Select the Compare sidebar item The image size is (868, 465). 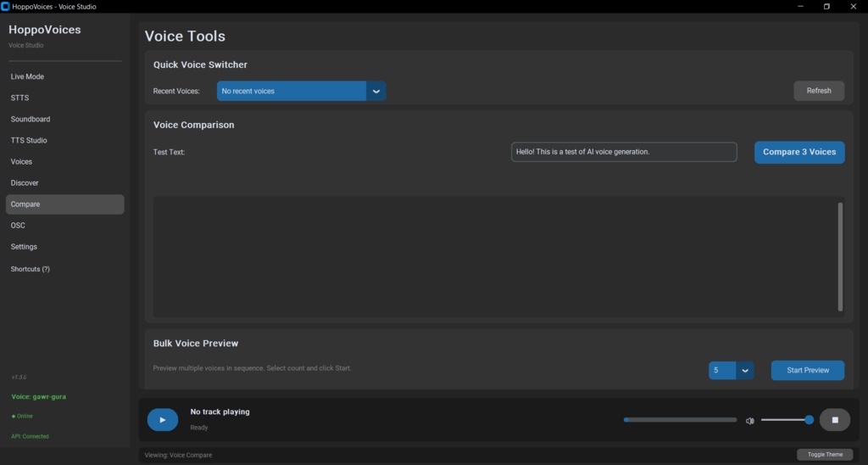click(64, 204)
